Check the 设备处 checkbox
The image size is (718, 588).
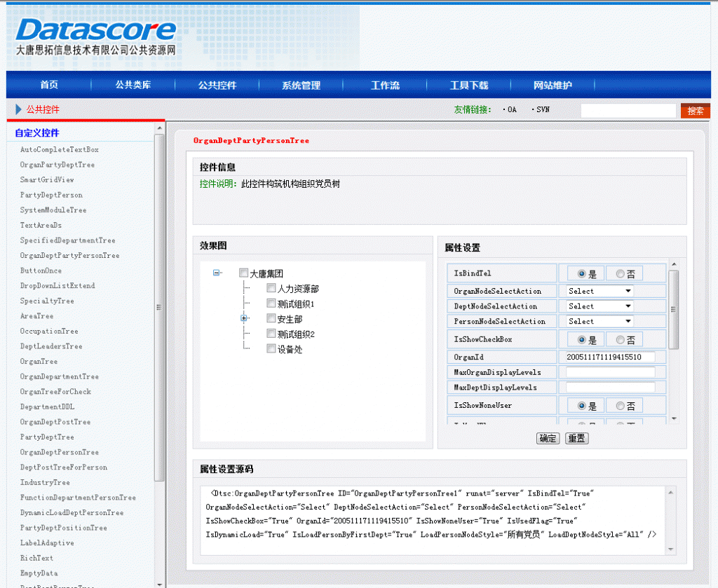[271, 349]
